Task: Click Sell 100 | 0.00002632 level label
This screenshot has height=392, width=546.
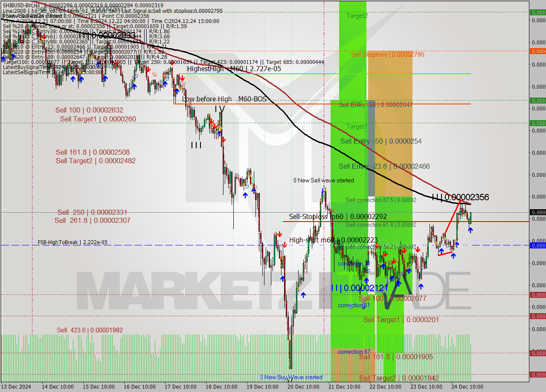Action: click(89, 110)
